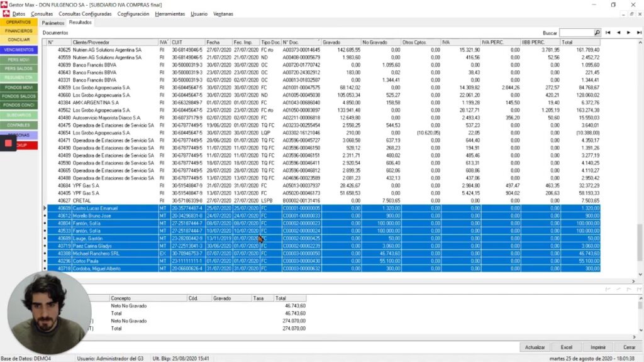Click inside the Buscar search field

click(576, 32)
